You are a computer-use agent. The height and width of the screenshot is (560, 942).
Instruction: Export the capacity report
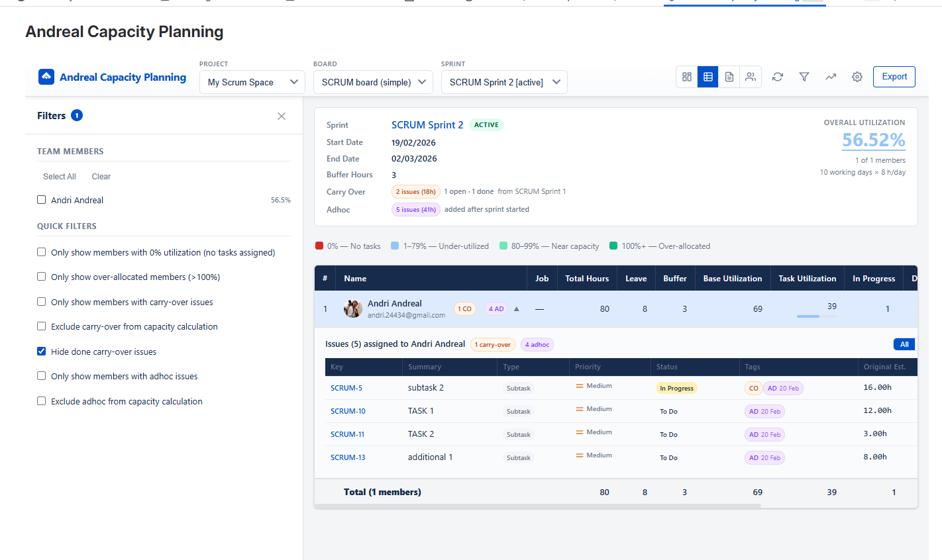click(x=894, y=77)
